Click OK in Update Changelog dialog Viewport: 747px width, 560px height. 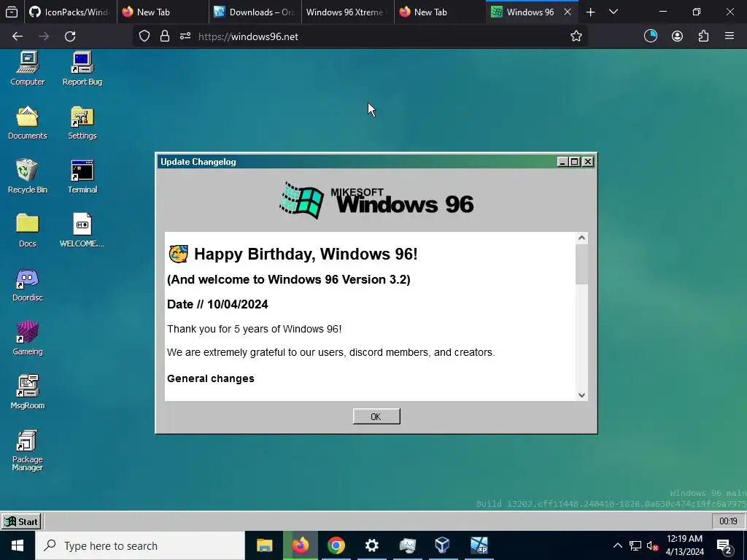(376, 416)
